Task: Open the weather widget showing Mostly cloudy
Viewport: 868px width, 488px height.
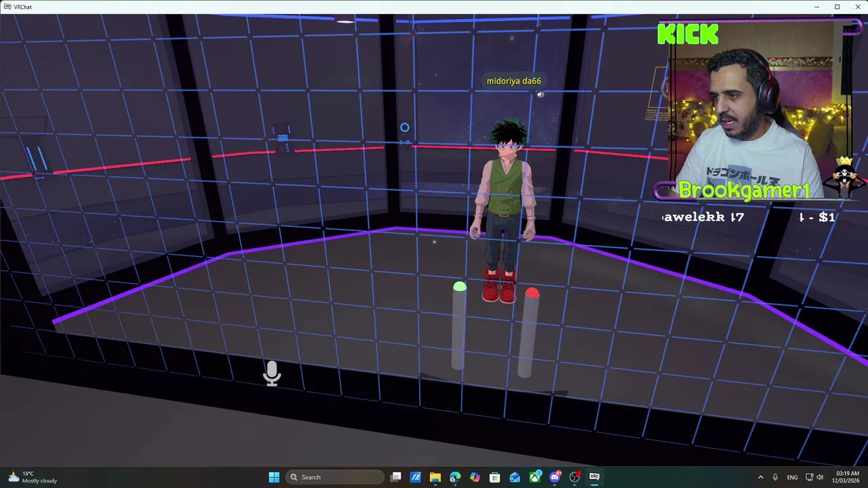Action: pyautogui.click(x=33, y=477)
